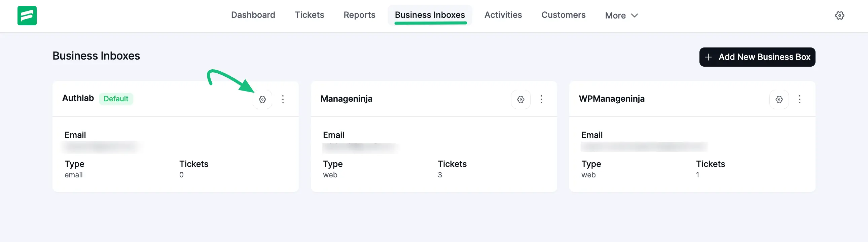Open settings for the WPManageninja inbox
Screen dimensions: 868x242
tap(779, 99)
